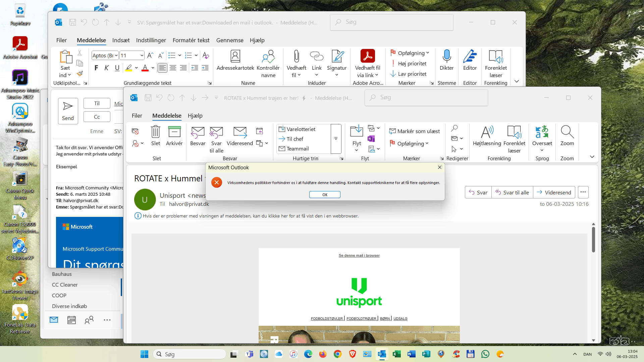Open the Adressekartotek address book
The image size is (644, 362).
click(235, 57)
